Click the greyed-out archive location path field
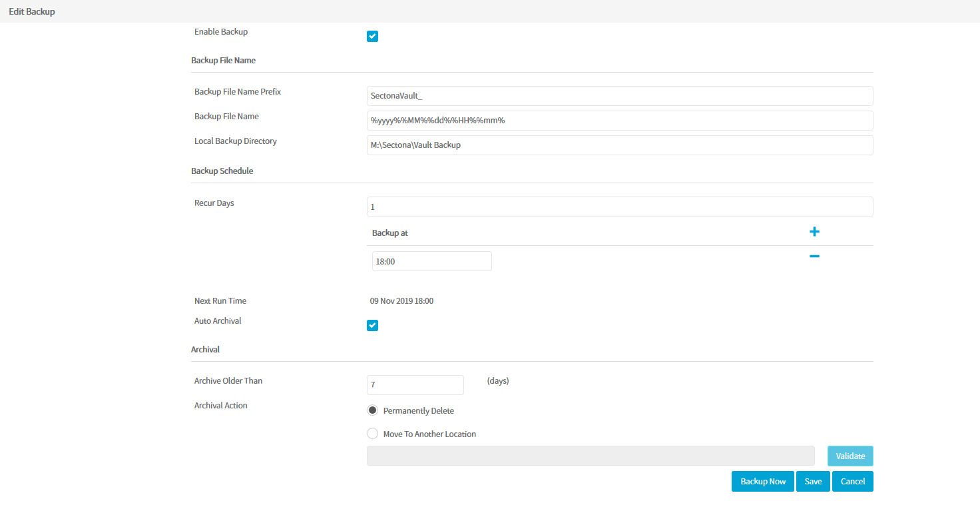Image resolution: width=980 pixels, height=521 pixels. tap(590, 456)
